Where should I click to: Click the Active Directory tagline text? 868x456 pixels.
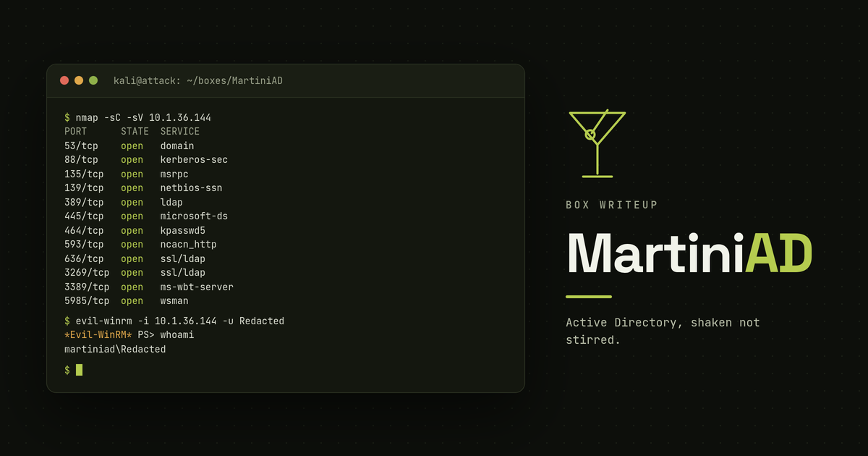tap(663, 331)
